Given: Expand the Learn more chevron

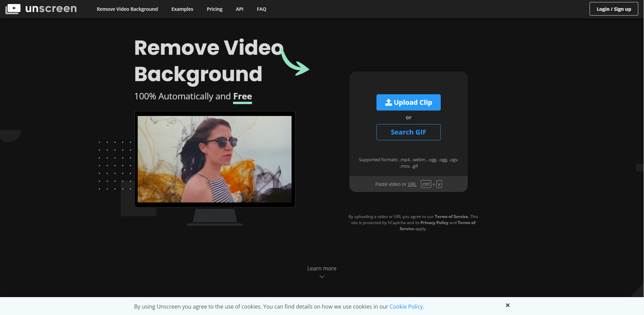Looking at the screenshot, I should [x=321, y=276].
